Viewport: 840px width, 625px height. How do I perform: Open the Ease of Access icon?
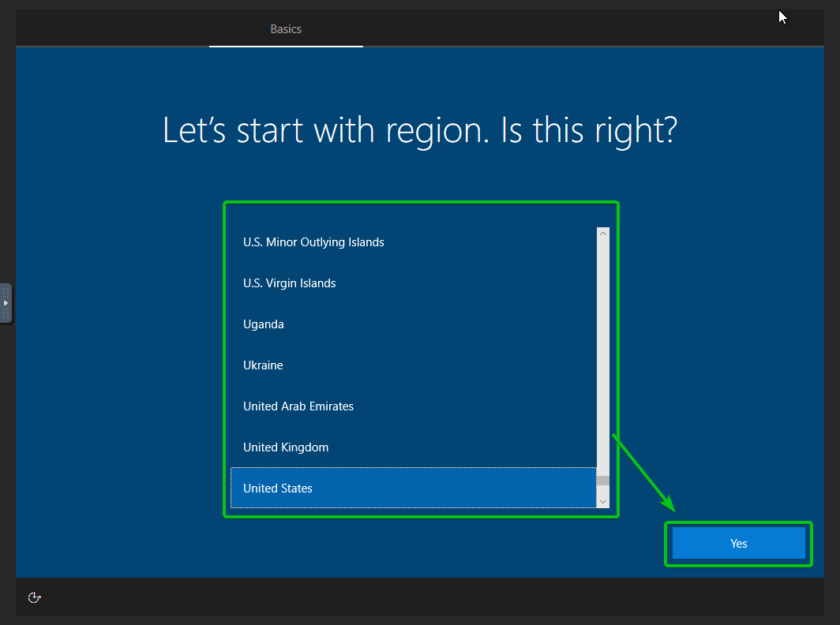click(34, 597)
